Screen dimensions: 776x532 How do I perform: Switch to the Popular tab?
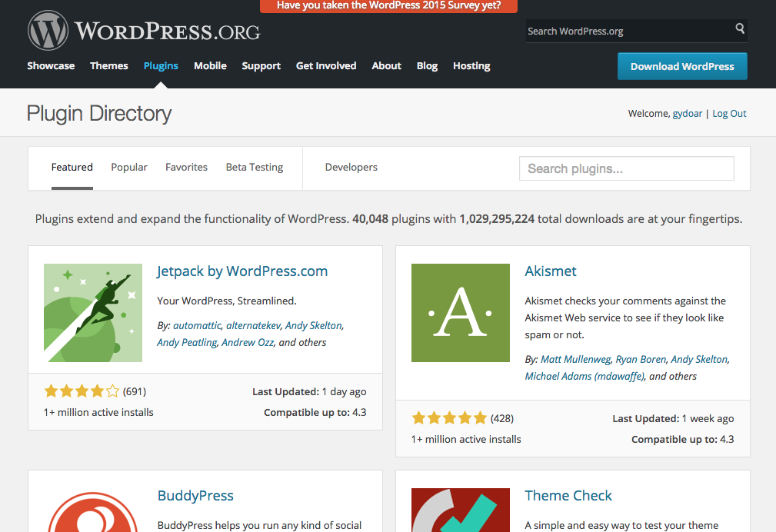click(x=128, y=167)
